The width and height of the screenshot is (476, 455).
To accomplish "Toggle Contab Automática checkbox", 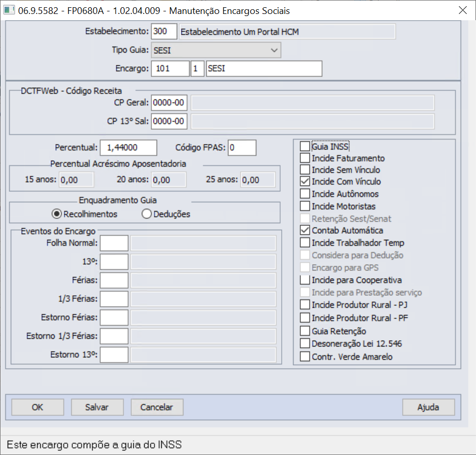I will pyautogui.click(x=305, y=230).
